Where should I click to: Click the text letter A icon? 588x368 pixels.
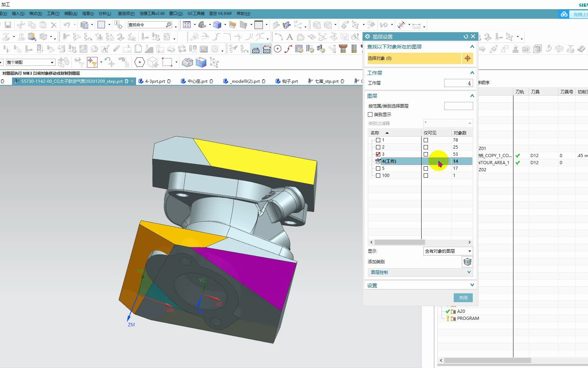[x=289, y=37]
